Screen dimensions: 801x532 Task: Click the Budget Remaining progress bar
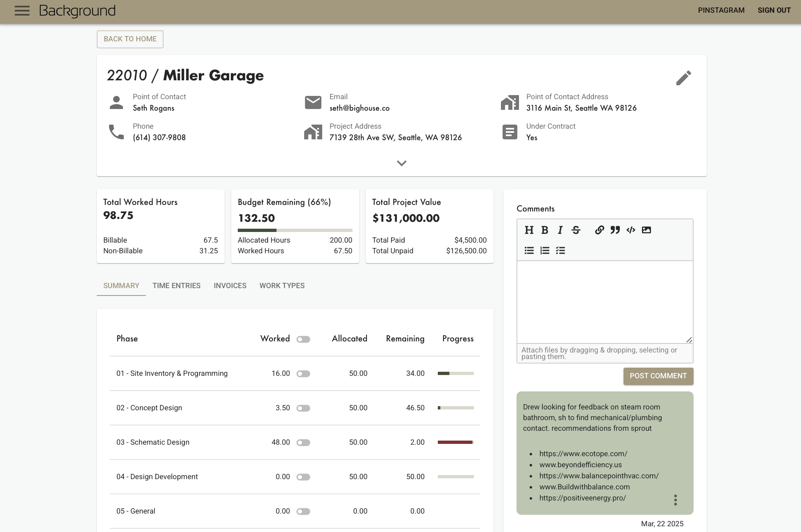295,230
